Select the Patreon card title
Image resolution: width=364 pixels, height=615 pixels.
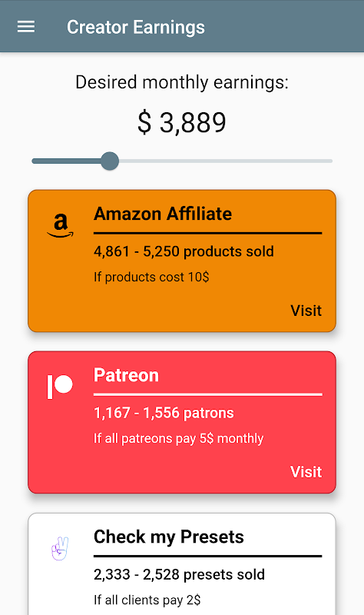coord(126,375)
